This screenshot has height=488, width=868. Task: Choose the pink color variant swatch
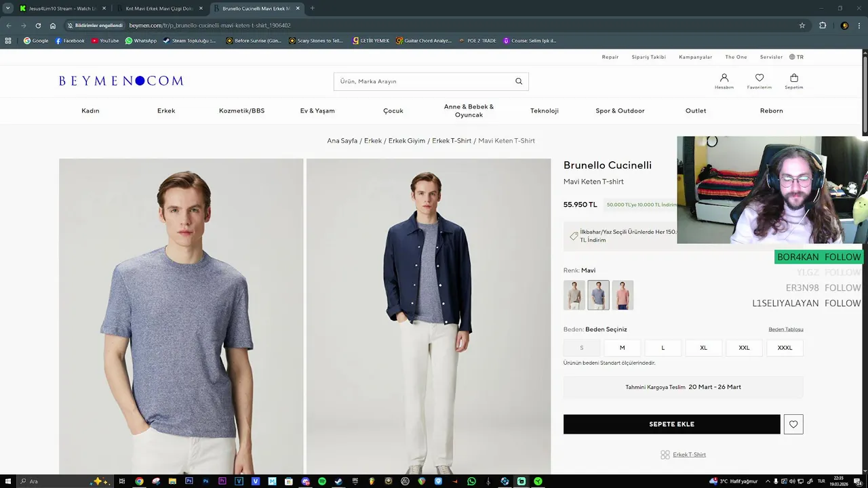[x=623, y=296]
